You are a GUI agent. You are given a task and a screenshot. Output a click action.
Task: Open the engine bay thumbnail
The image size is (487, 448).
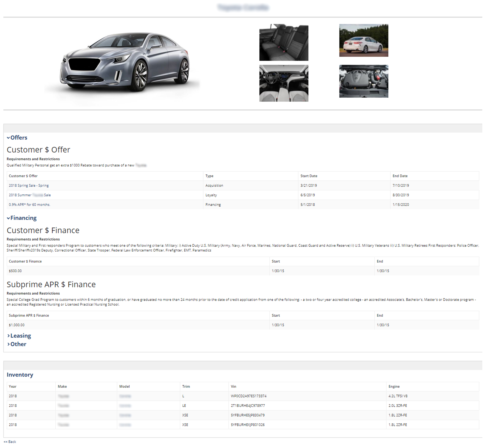363,81
